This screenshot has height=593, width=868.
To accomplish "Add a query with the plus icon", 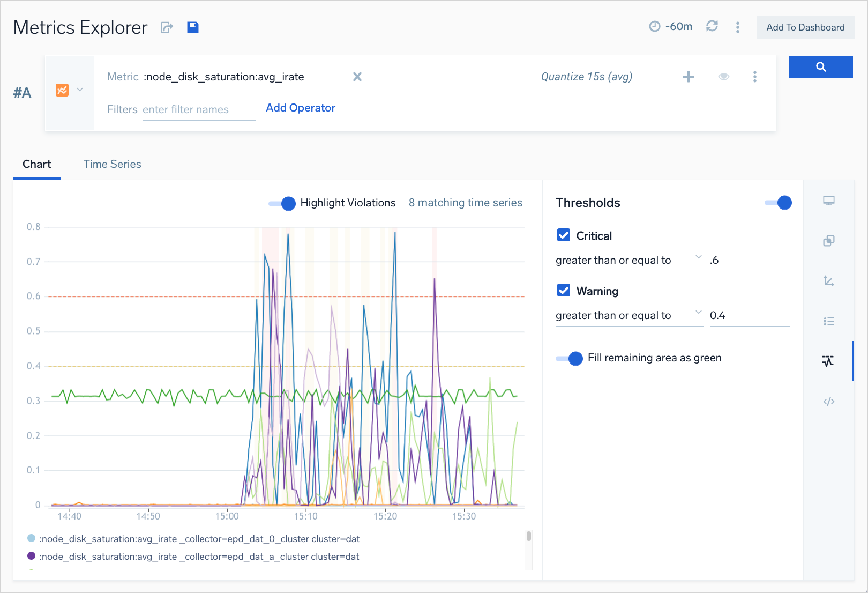I will click(x=688, y=77).
